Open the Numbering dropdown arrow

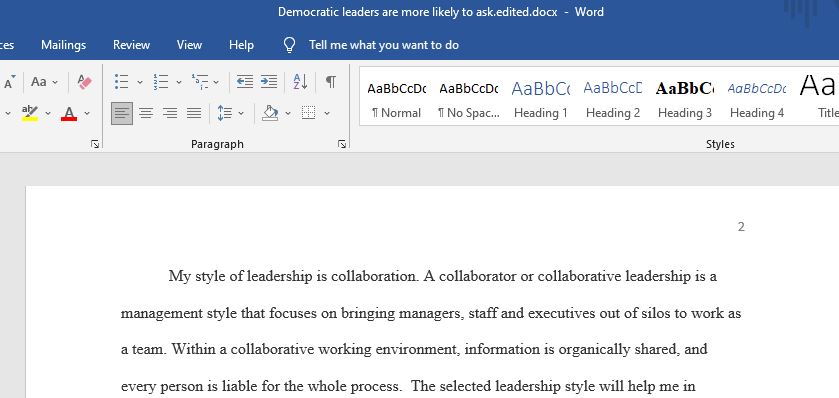179,82
